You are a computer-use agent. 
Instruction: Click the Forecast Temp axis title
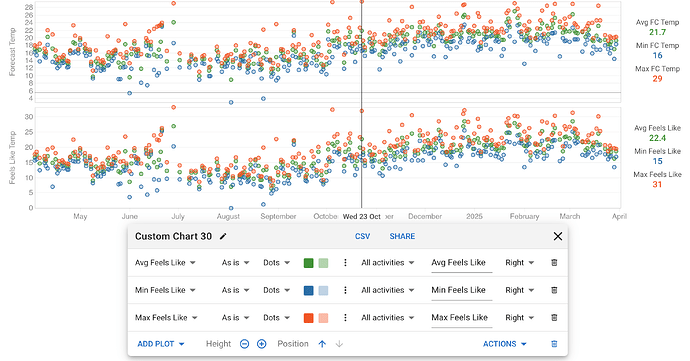pos(12,52)
